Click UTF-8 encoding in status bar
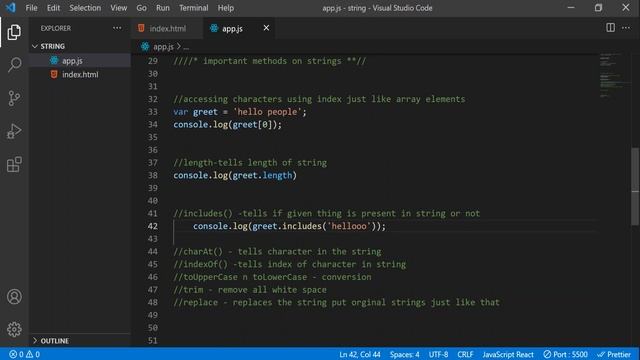 point(438,354)
